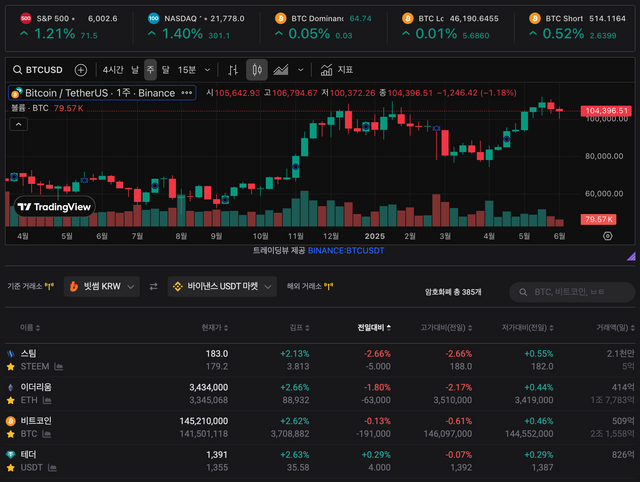
Task: Open the chart icon next to ETH
Action: click(47, 400)
